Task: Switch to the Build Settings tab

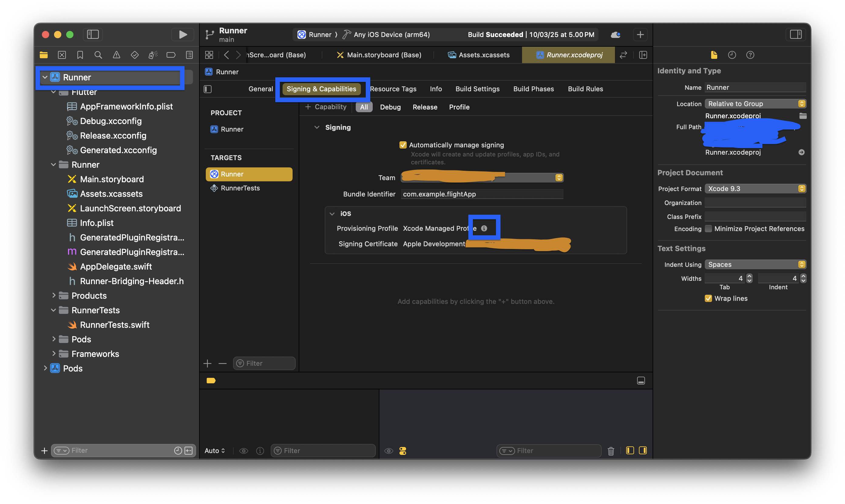Action: (x=477, y=89)
